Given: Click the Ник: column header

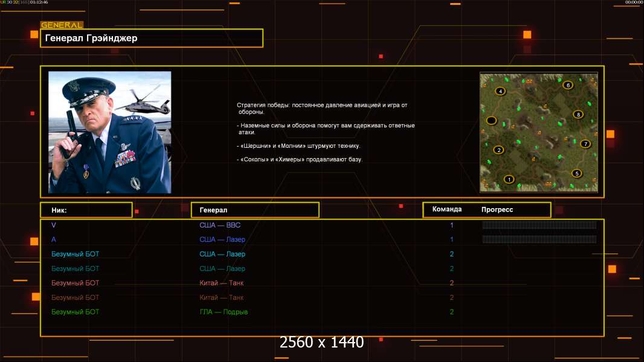Looking at the screenshot, I should 86,210.
